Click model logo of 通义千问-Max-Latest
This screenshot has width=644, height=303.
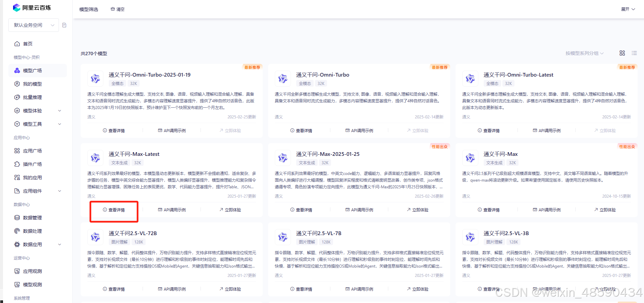pyautogui.click(x=95, y=158)
